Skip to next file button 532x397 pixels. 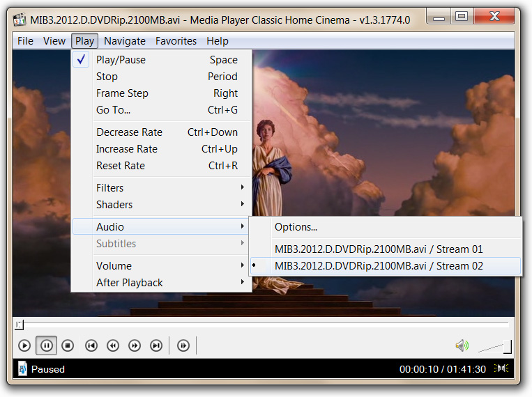pos(156,345)
